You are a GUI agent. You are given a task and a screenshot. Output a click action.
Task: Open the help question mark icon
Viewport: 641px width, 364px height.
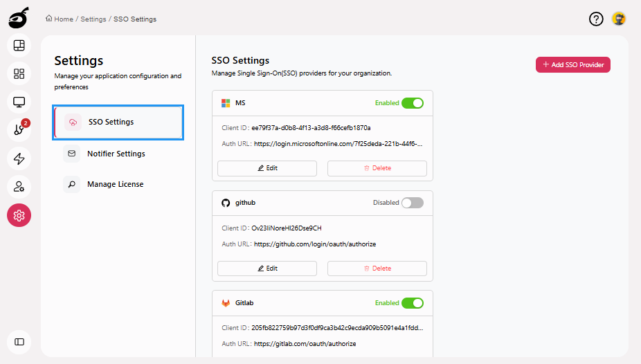point(596,19)
